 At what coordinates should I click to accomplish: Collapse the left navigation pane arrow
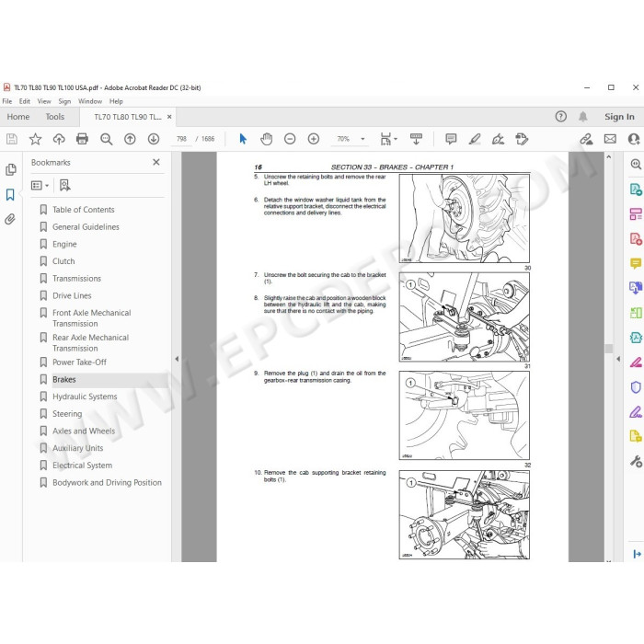tap(177, 359)
